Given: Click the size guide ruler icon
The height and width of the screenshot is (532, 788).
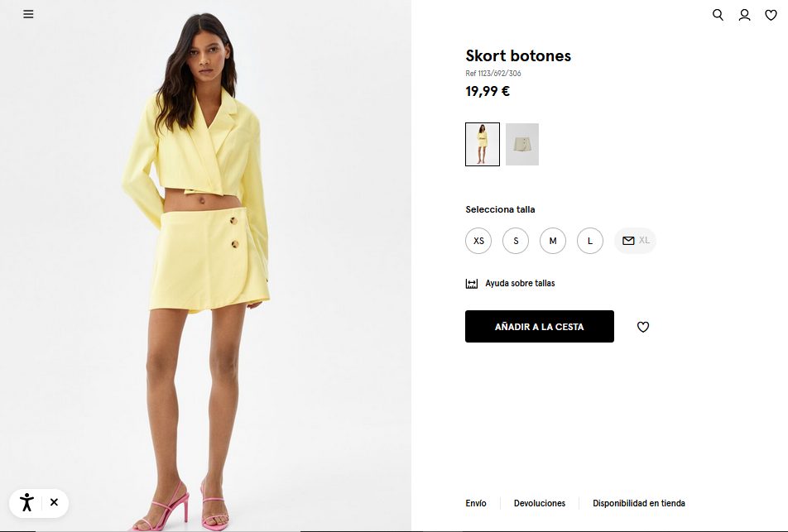Looking at the screenshot, I should click(472, 284).
